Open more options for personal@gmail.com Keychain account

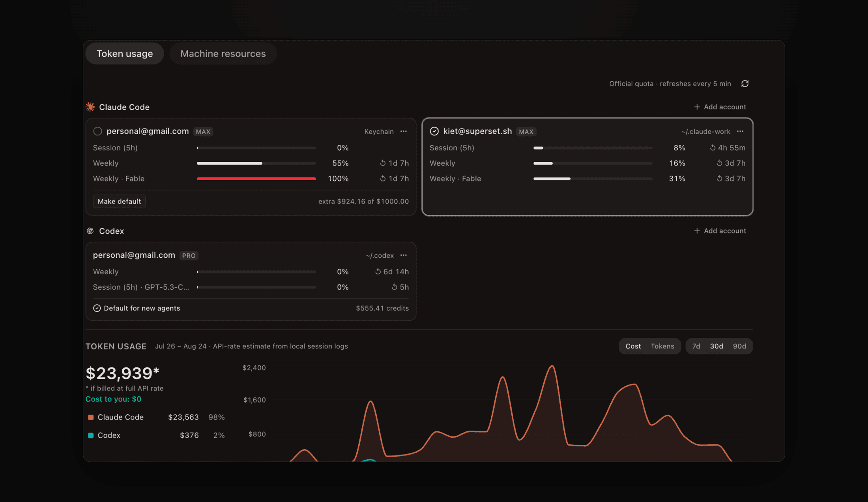[404, 131]
